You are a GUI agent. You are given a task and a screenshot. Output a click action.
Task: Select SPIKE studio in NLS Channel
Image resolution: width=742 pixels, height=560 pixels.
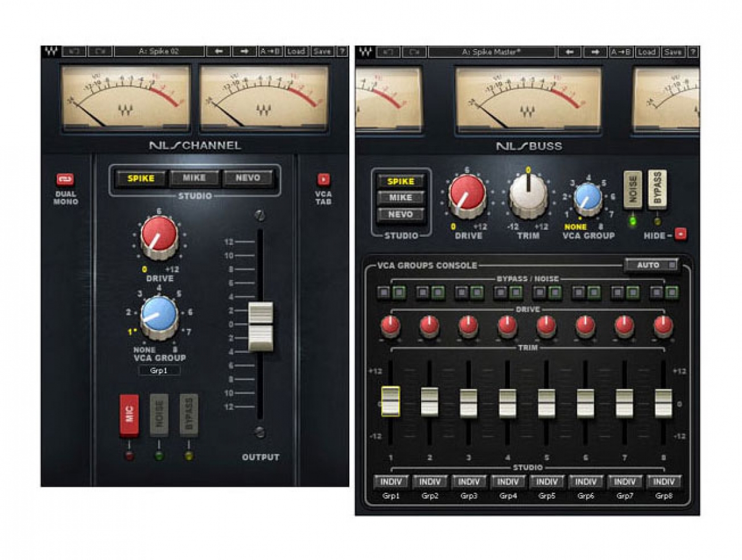tap(142, 179)
